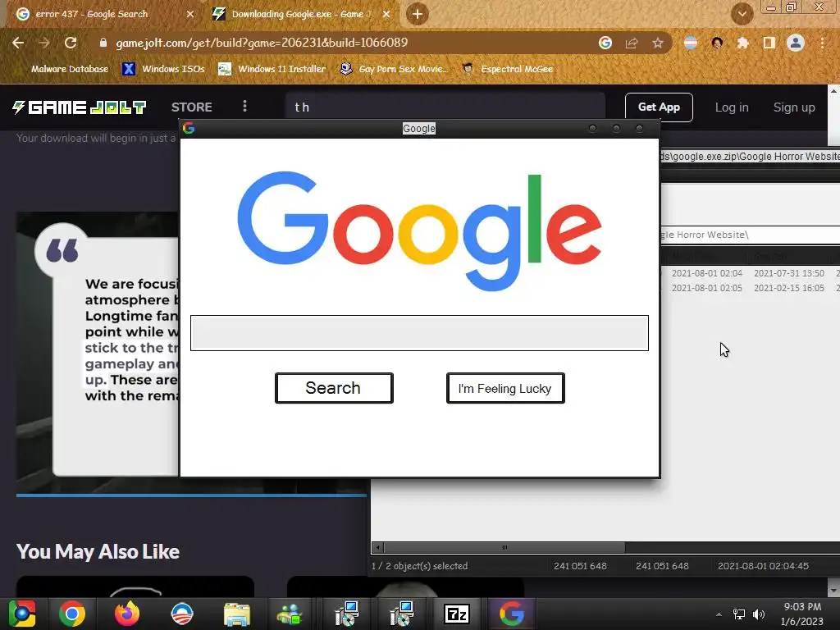840x630 pixels.
Task: Go back in Chrome
Action: [x=18, y=43]
